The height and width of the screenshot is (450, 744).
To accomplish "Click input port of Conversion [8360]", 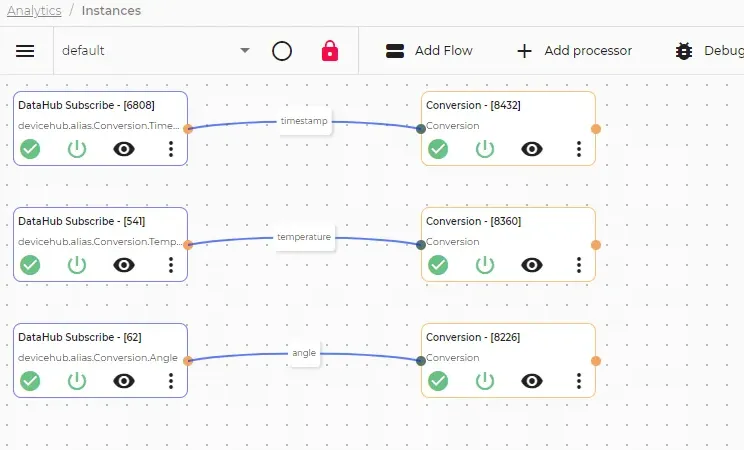I will (421, 244).
